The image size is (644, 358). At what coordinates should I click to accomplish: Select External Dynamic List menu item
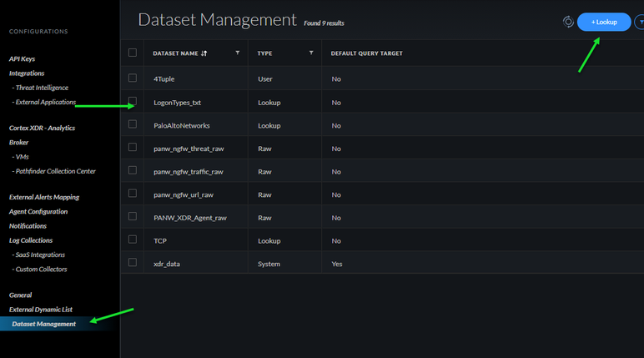click(41, 310)
